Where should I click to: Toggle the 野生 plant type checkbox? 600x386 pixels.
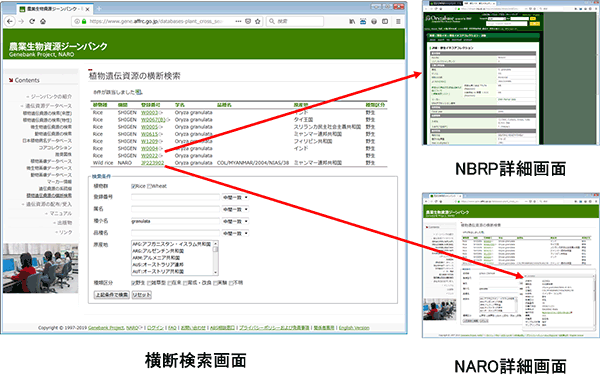coord(134,283)
